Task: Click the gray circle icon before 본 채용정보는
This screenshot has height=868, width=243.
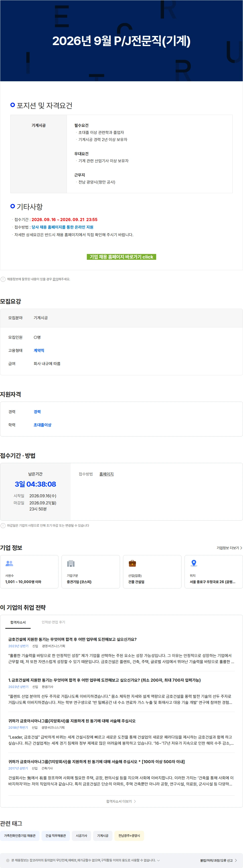Action: pyautogui.click(x=8, y=860)
